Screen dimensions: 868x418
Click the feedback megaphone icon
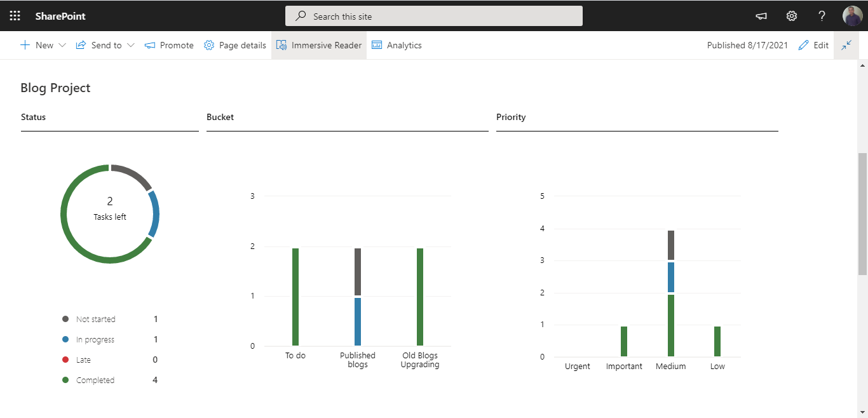tap(761, 15)
